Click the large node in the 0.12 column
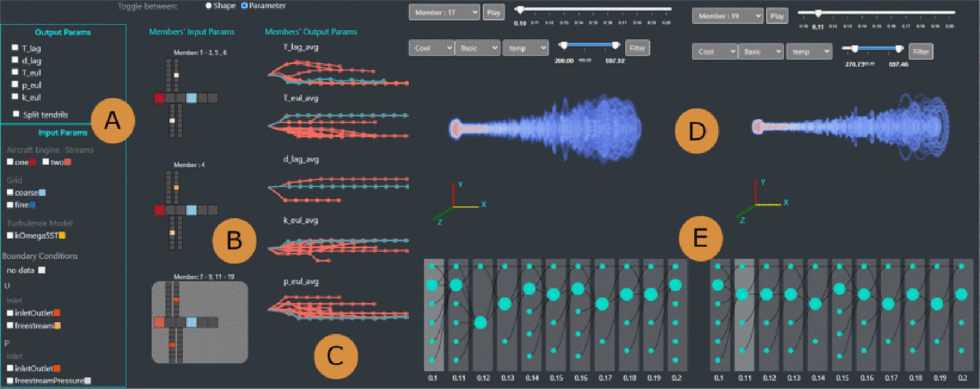 point(480,323)
